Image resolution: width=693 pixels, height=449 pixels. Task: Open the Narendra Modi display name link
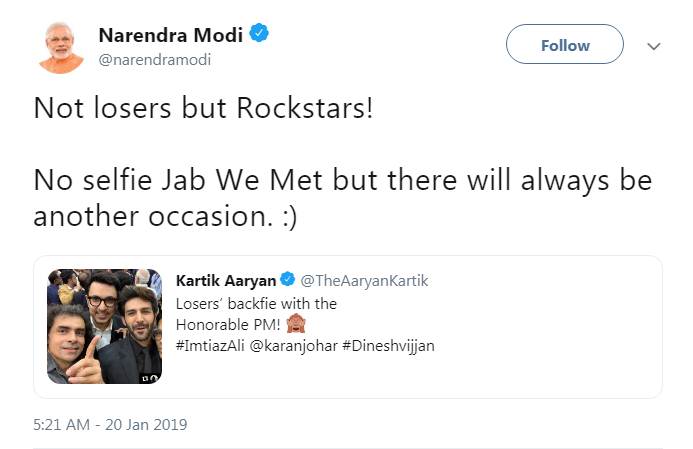pyautogui.click(x=171, y=35)
